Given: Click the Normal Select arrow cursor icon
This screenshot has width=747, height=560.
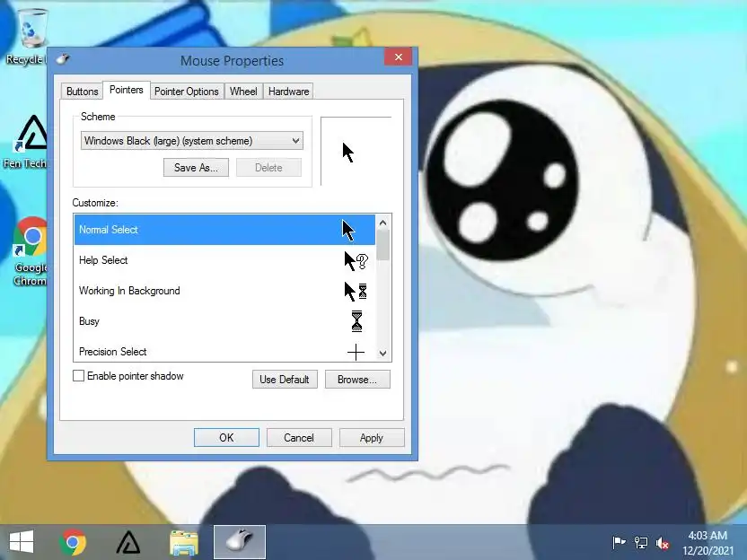Looking at the screenshot, I should (x=348, y=230).
